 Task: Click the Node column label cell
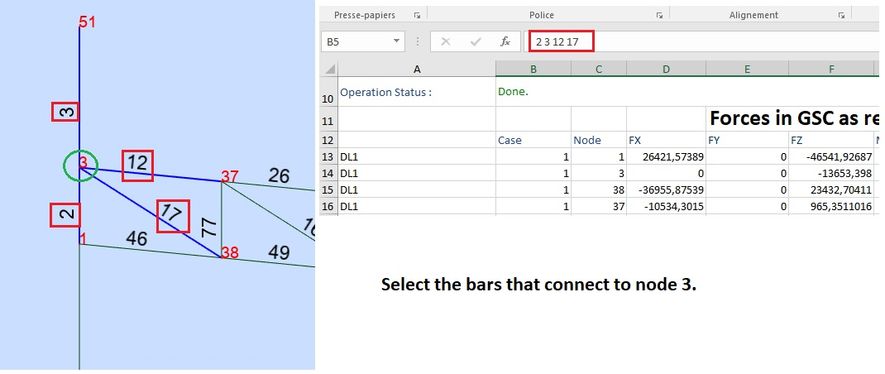coord(599,140)
